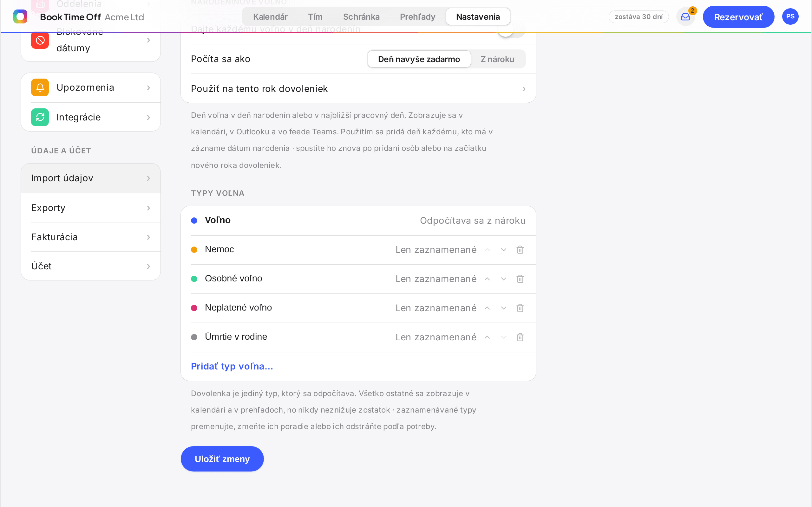Viewport: 812px width, 507px height.
Task: Delete the Osobné voľno leave type
Action: point(520,279)
